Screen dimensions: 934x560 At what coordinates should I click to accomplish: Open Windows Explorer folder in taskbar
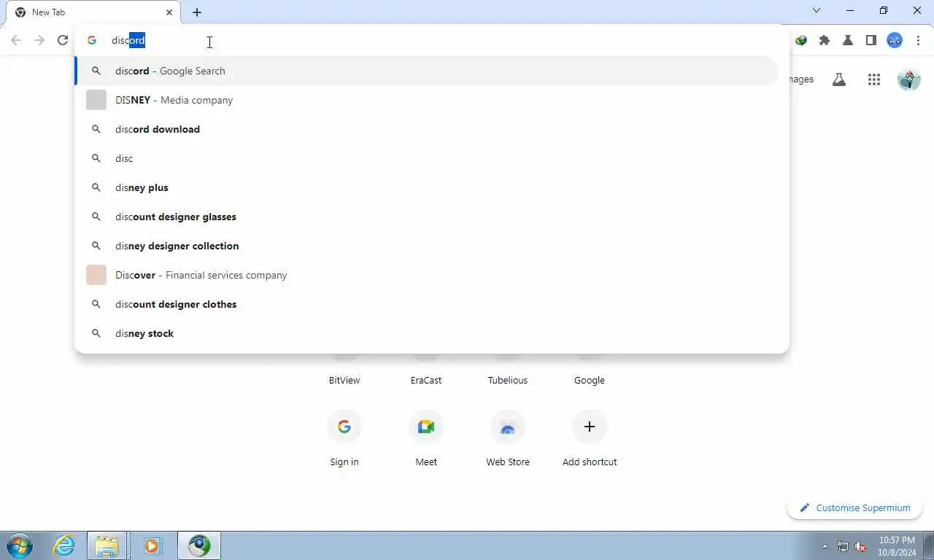coord(107,545)
